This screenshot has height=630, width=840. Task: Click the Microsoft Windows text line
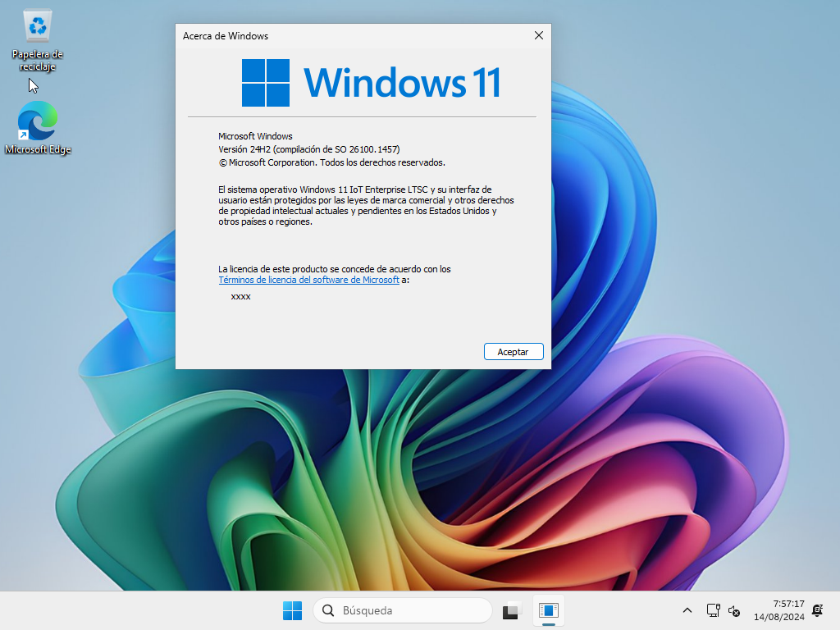coord(255,136)
